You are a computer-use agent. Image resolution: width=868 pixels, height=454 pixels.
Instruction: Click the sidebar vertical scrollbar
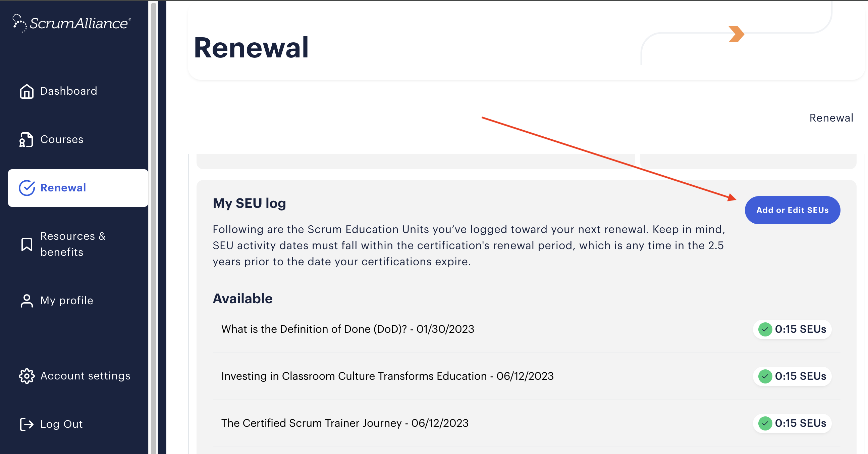(x=154, y=227)
